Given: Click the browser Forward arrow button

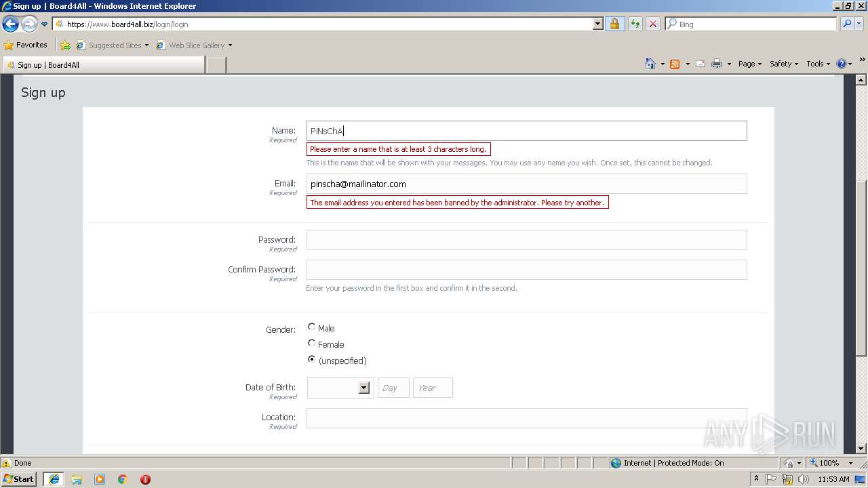Looking at the screenshot, I should point(29,24).
